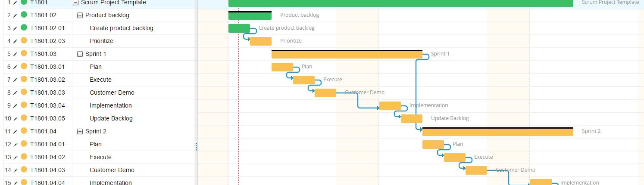Click green status circle of Product backlog
644x185 pixels.
coord(24,15)
